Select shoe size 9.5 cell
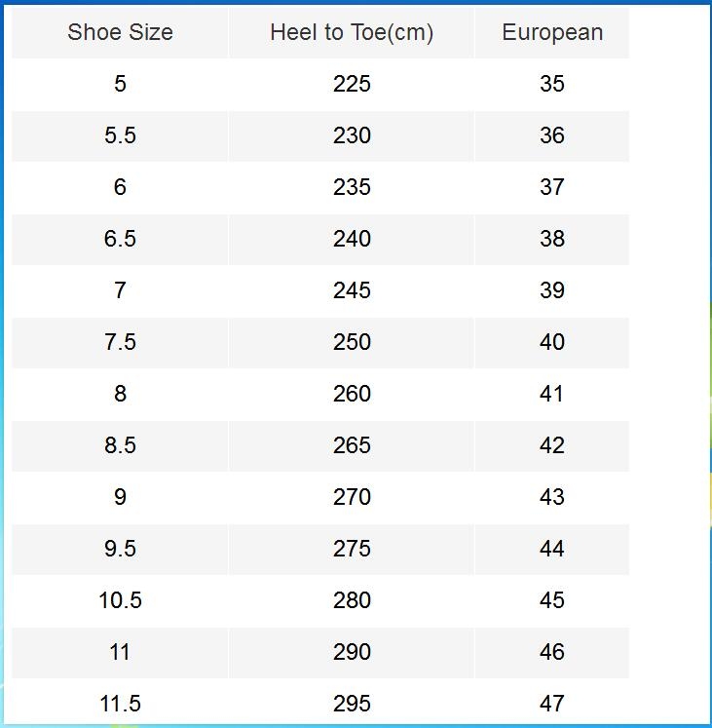Image resolution: width=712 pixels, height=728 pixels. coord(120,549)
